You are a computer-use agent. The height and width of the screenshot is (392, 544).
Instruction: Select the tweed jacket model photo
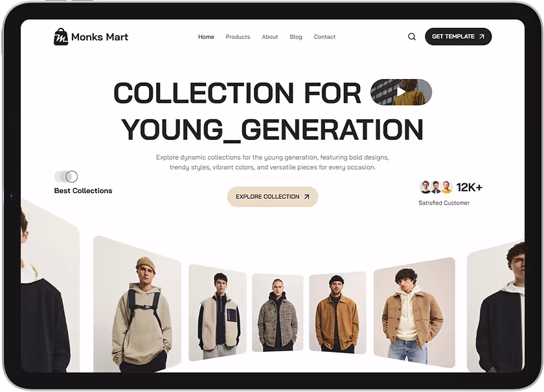coord(278,312)
